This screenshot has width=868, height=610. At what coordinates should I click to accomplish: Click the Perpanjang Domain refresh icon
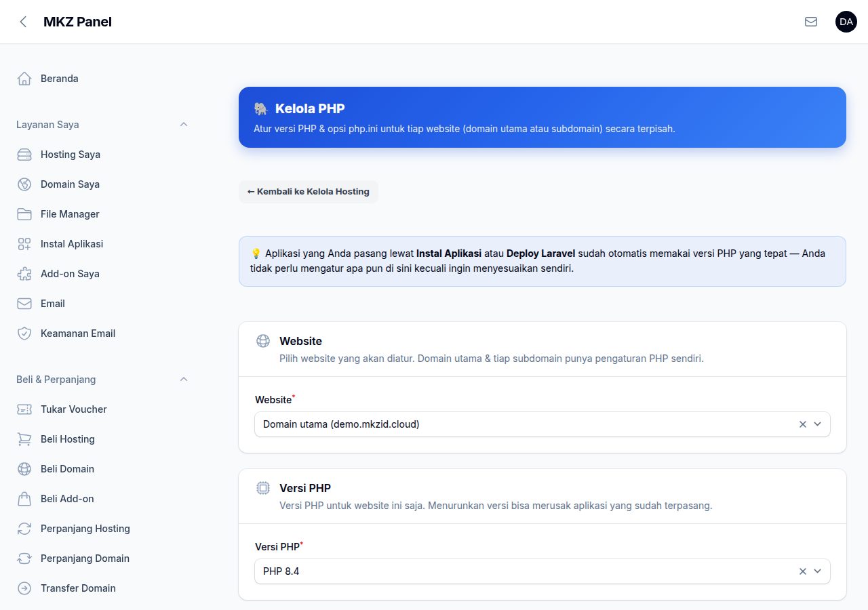(x=24, y=558)
